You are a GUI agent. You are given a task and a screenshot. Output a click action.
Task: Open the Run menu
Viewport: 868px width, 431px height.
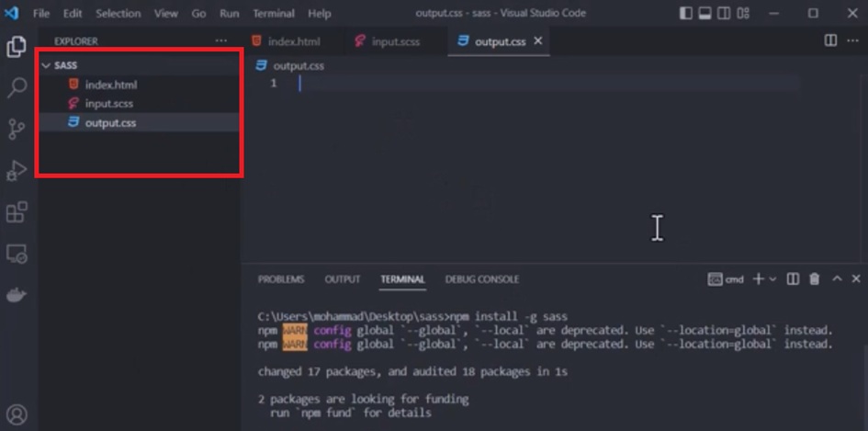(x=230, y=13)
